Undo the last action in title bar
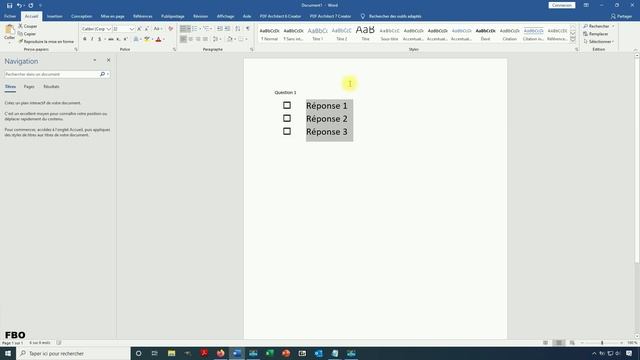Screen dimensions: 640x360 19,5
